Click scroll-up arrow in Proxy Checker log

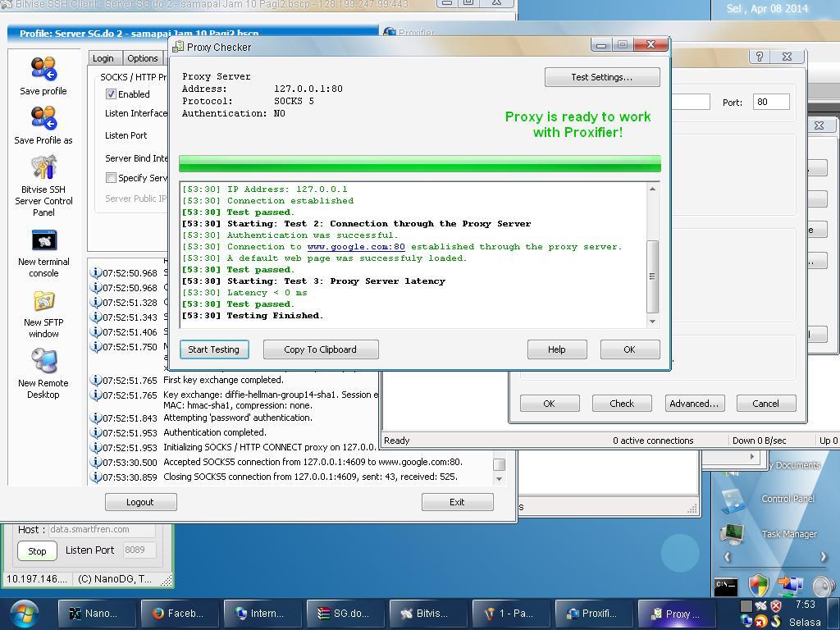(652, 189)
